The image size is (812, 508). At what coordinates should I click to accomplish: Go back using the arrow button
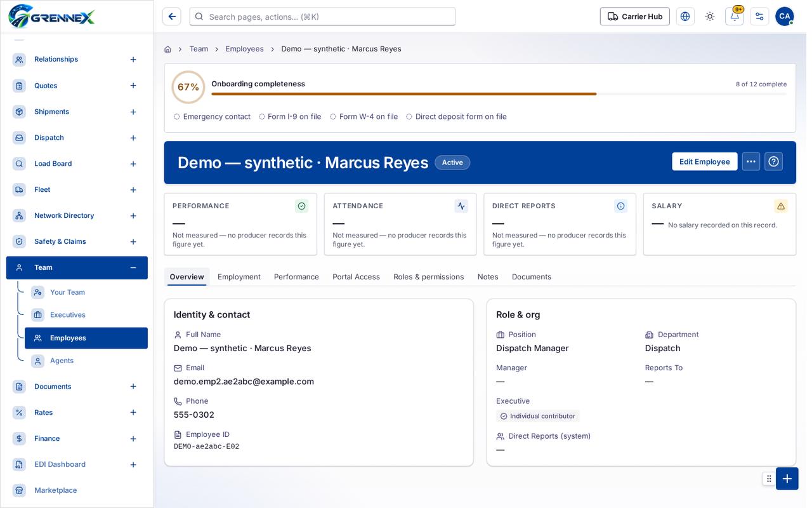point(172,17)
